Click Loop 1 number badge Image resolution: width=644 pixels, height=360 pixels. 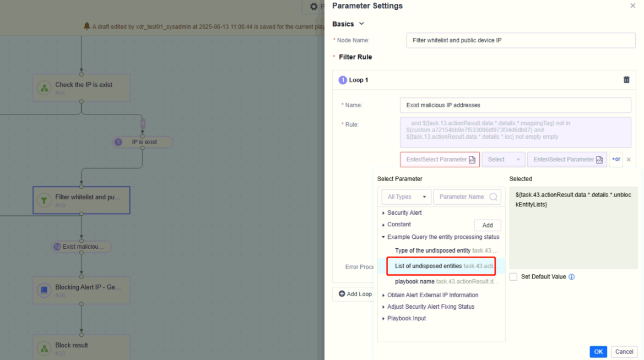point(343,80)
